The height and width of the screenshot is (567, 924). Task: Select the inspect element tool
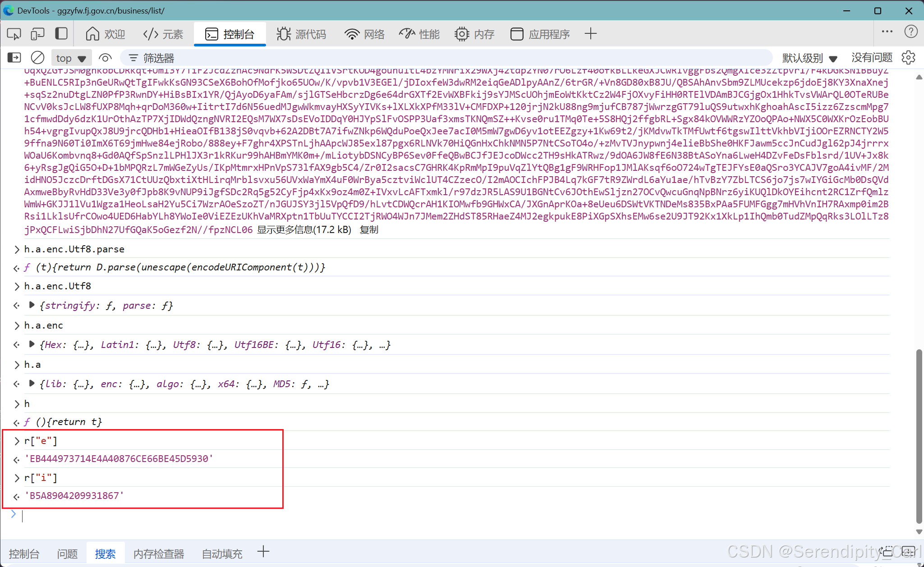coord(13,33)
